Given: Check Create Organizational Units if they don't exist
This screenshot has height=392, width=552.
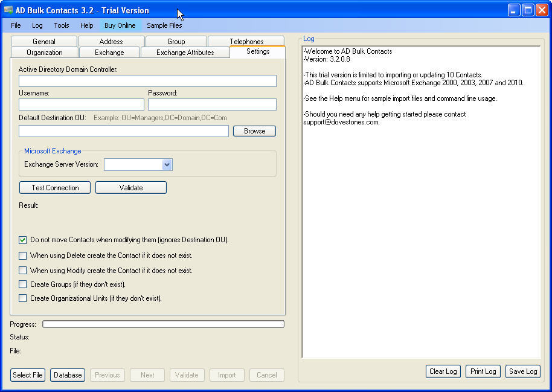Looking at the screenshot, I should coord(22,298).
